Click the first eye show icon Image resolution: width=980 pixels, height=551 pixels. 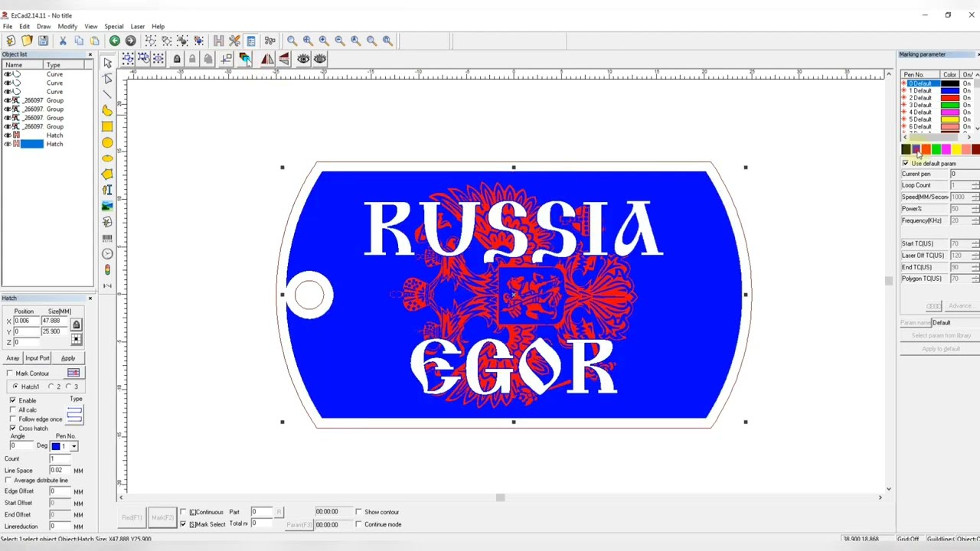(304, 59)
